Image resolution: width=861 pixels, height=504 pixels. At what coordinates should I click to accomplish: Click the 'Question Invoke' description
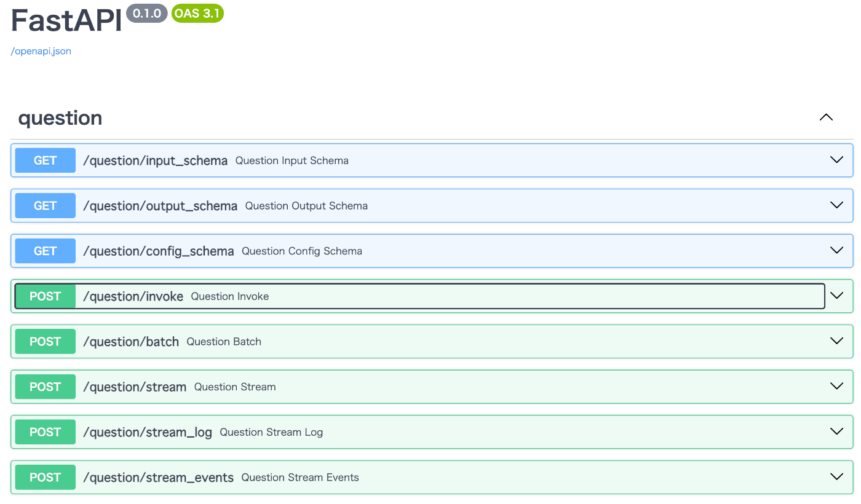pos(230,296)
